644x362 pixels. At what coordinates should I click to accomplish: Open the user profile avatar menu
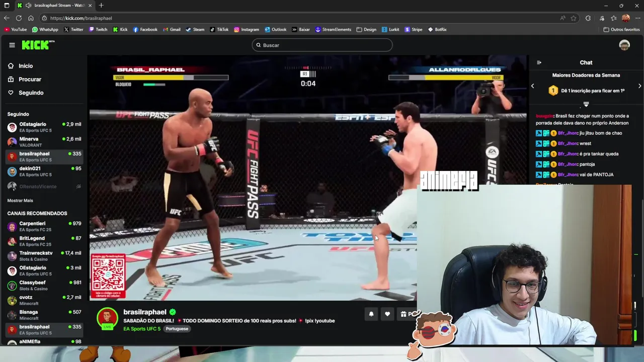(624, 45)
